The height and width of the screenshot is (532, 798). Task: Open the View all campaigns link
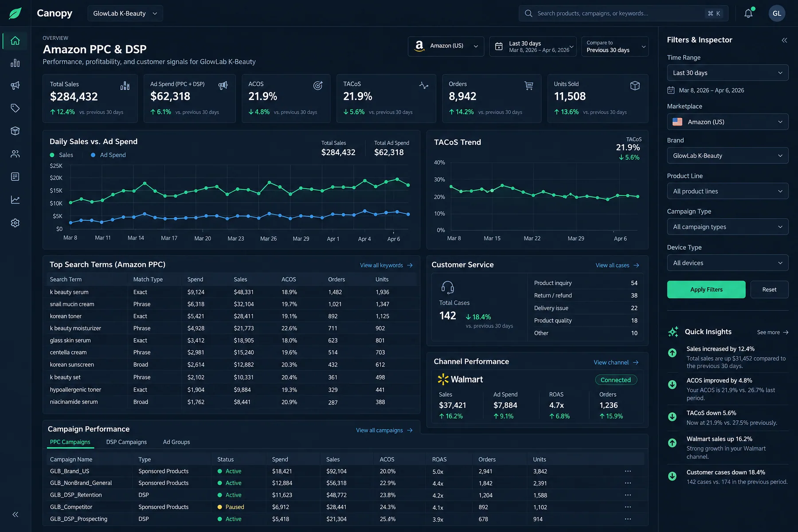click(x=384, y=430)
